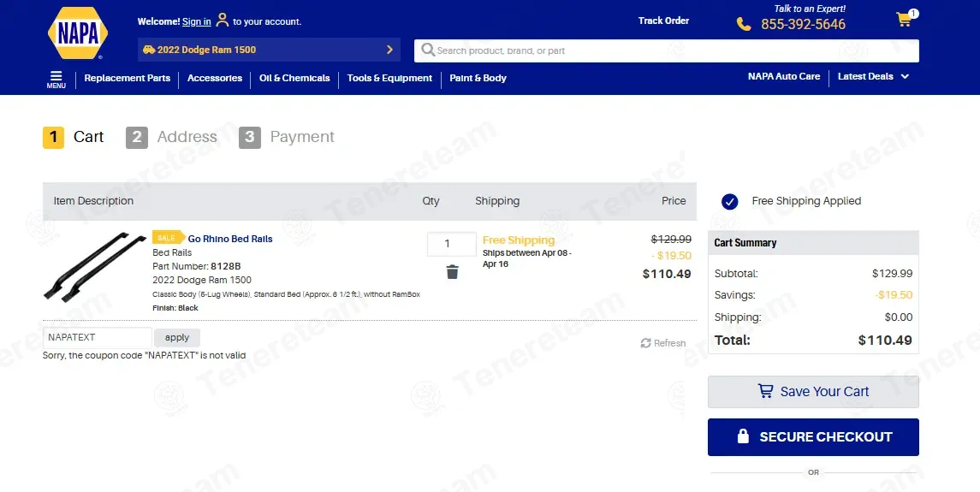Open Paint & Body menu
Image resolution: width=980 pixels, height=492 pixels.
click(x=478, y=78)
